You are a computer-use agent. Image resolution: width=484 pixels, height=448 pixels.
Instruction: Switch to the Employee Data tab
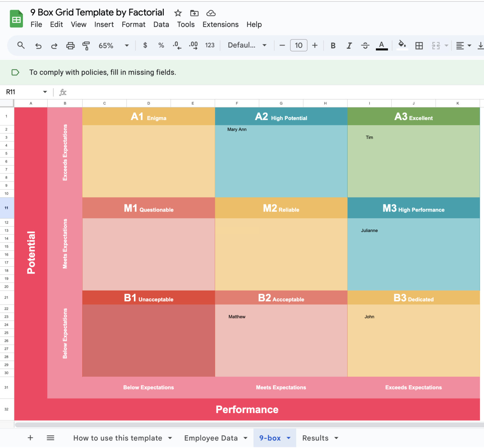coord(210,438)
